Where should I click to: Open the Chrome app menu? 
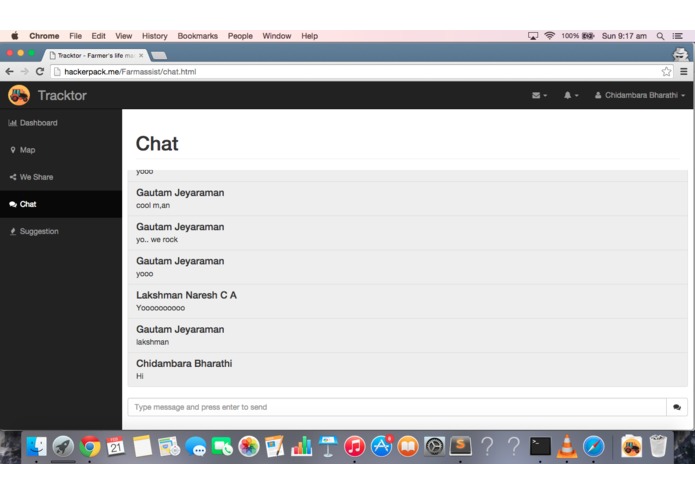tap(44, 36)
